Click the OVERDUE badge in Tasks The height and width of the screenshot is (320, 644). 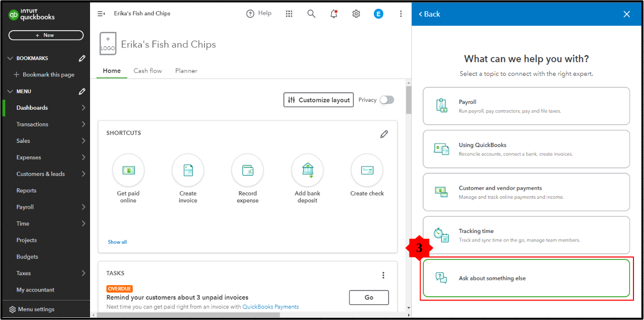pos(120,289)
